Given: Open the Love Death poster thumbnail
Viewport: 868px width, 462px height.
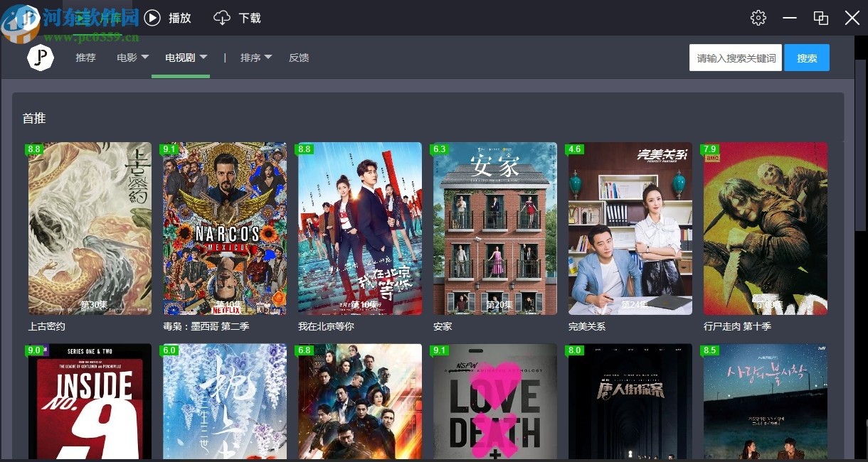Looking at the screenshot, I should 495,402.
